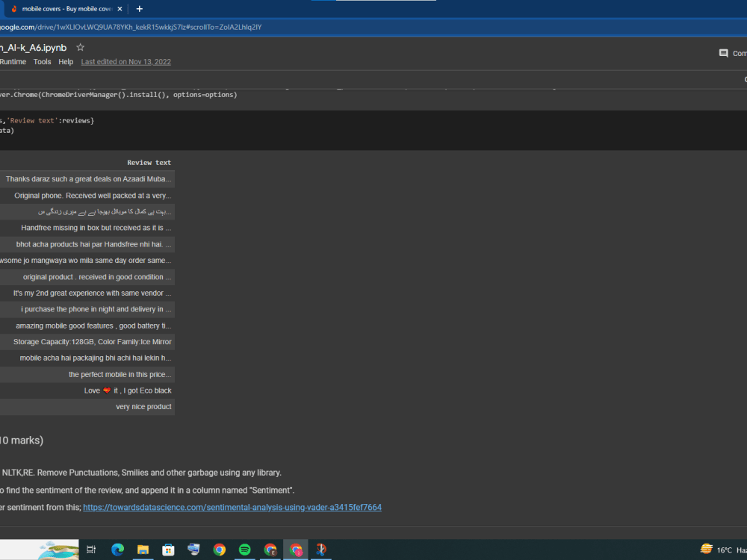The width and height of the screenshot is (747, 560).
Task: Click the Review text column header
Action: click(149, 162)
